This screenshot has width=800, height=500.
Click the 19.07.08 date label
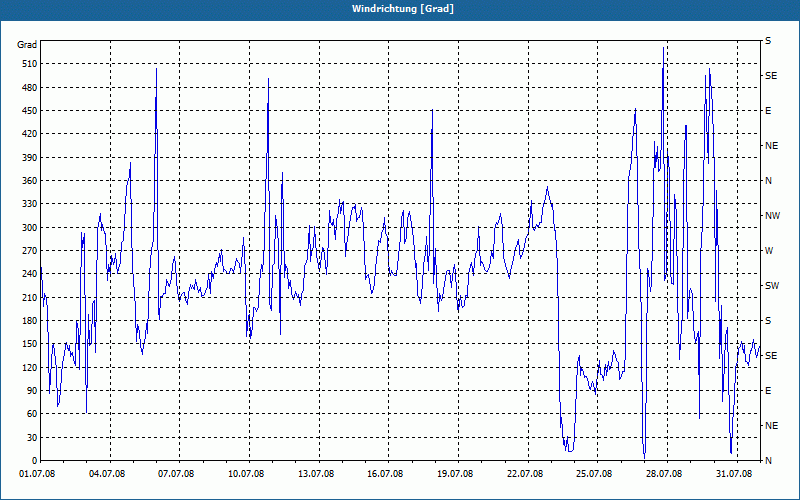[455, 474]
